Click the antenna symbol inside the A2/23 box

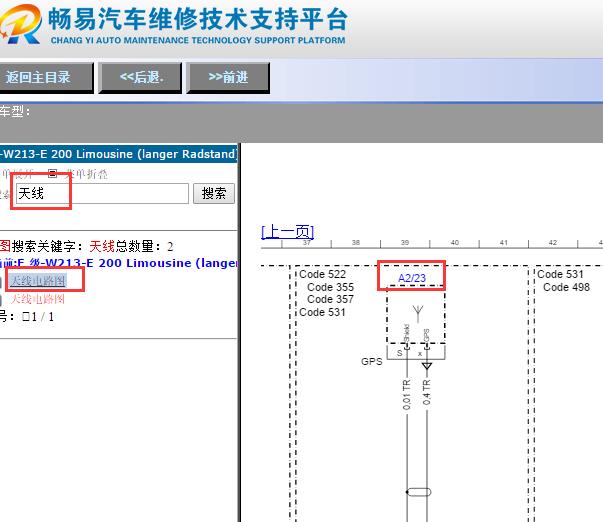tap(418, 313)
